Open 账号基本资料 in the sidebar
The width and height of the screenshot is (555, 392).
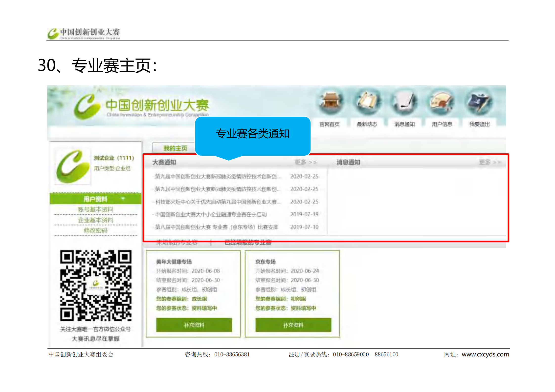click(x=96, y=209)
